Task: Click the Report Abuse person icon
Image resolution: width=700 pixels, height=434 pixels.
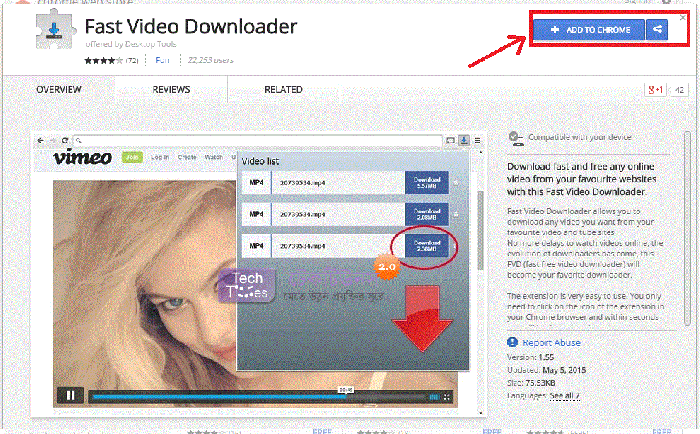Action: click(x=512, y=342)
